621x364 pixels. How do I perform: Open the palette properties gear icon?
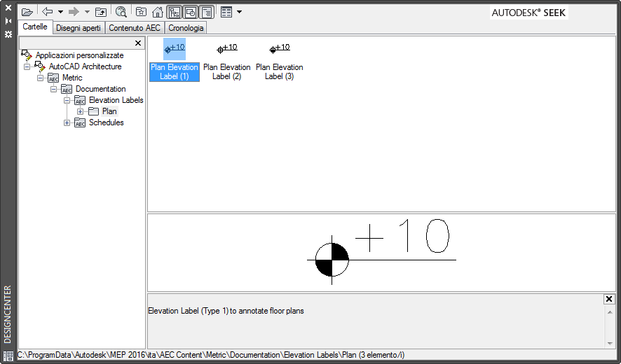[8, 34]
